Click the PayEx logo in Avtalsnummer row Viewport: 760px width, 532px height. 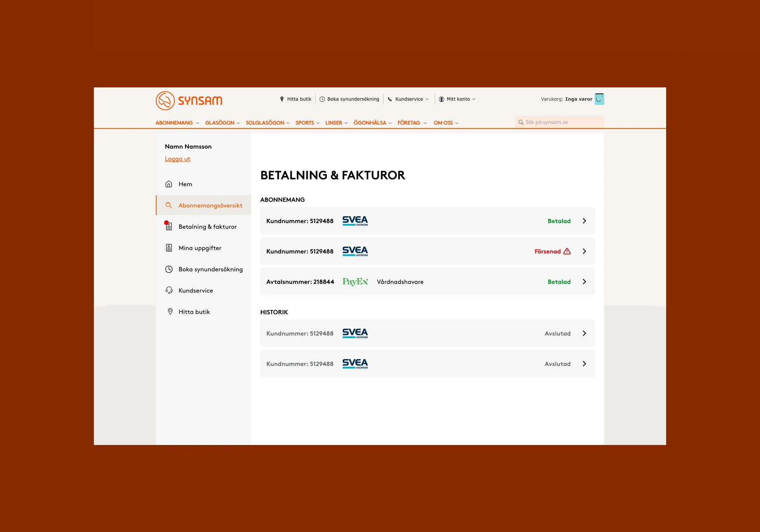click(x=355, y=282)
